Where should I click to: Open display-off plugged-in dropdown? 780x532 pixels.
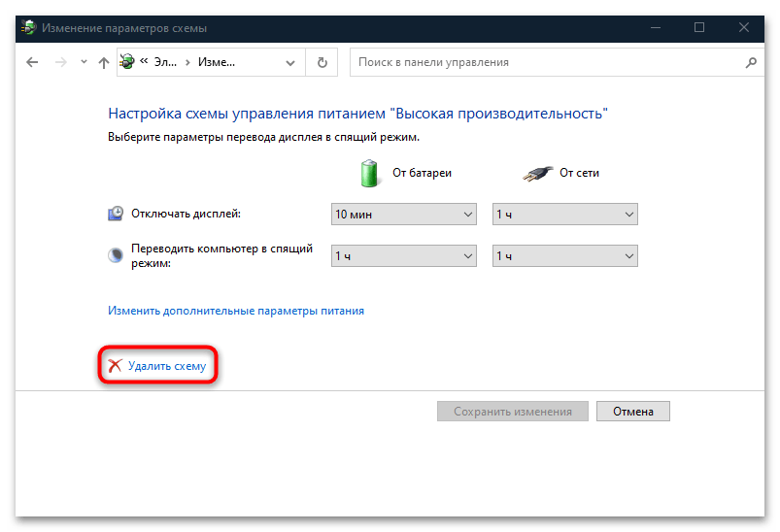click(564, 214)
